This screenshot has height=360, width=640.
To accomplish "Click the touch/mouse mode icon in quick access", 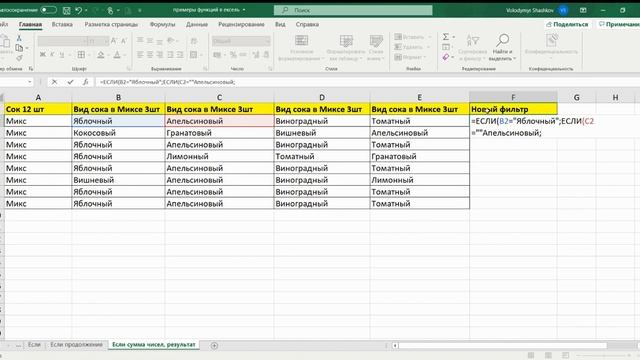I will [110, 10].
